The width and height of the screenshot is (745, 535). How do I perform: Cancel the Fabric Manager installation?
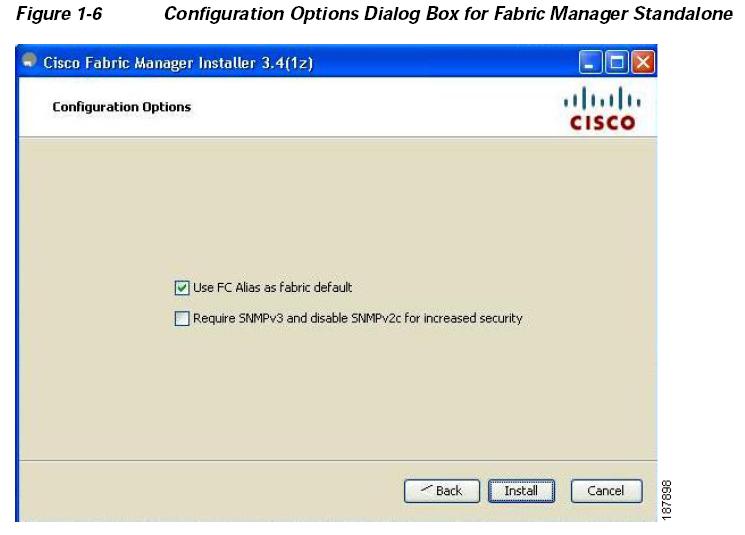click(x=606, y=491)
